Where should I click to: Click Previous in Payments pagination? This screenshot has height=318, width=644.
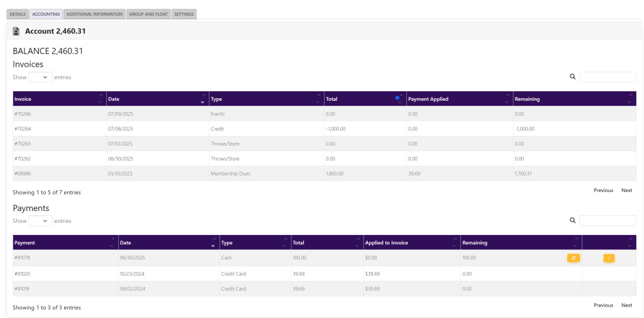tap(603, 305)
